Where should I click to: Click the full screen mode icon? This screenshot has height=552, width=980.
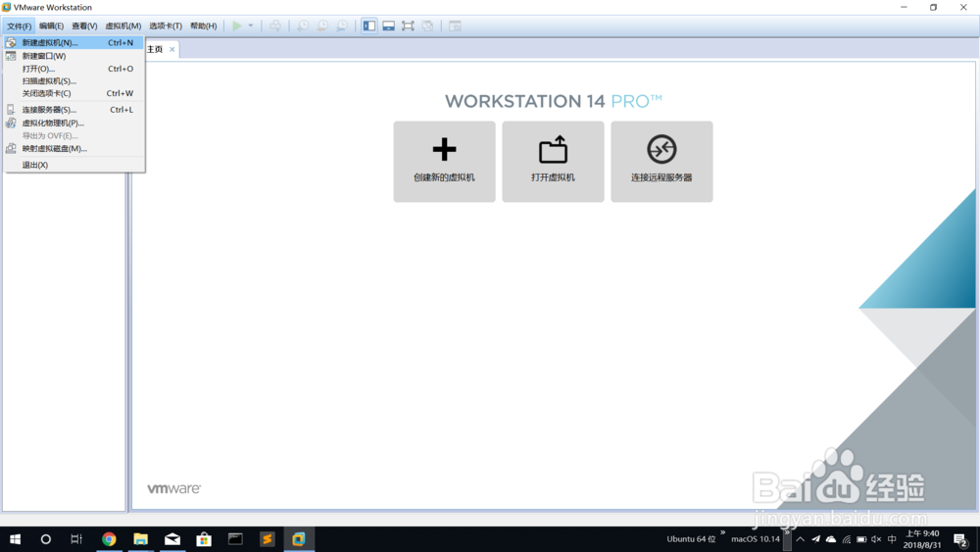click(408, 25)
